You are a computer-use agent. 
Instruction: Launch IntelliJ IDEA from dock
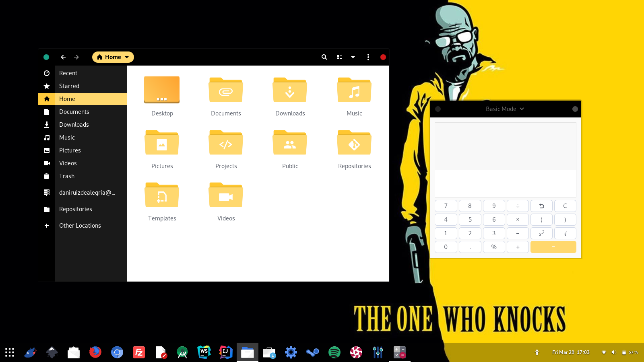coord(226,352)
